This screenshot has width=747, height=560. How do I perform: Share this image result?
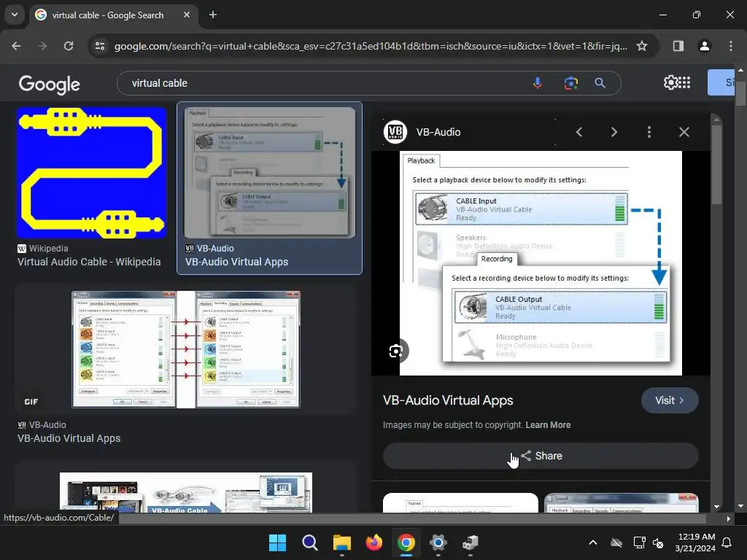click(541, 456)
